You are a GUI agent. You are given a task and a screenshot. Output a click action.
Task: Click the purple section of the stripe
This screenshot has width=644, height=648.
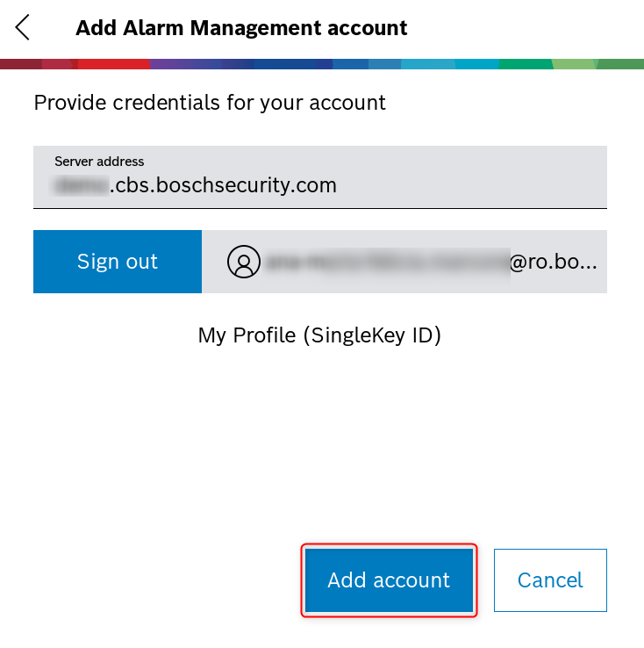175,64
